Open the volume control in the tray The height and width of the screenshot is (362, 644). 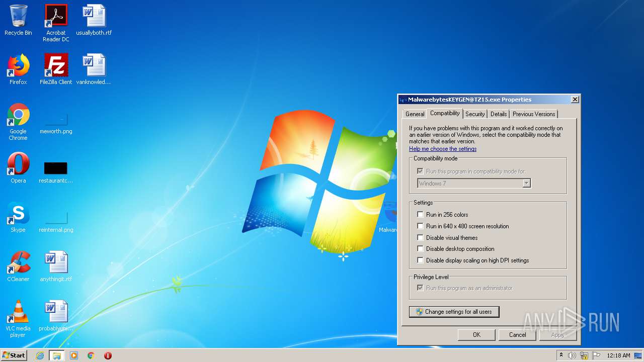[x=572, y=355]
